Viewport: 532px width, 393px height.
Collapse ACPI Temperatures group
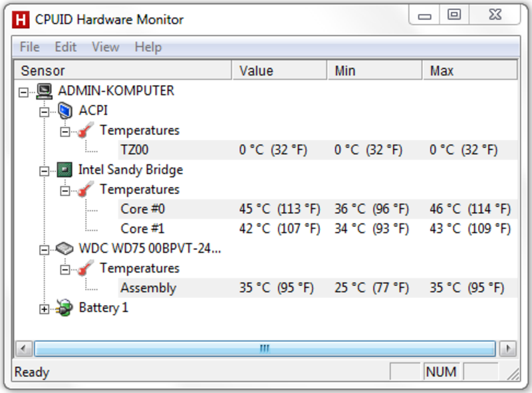(x=65, y=132)
